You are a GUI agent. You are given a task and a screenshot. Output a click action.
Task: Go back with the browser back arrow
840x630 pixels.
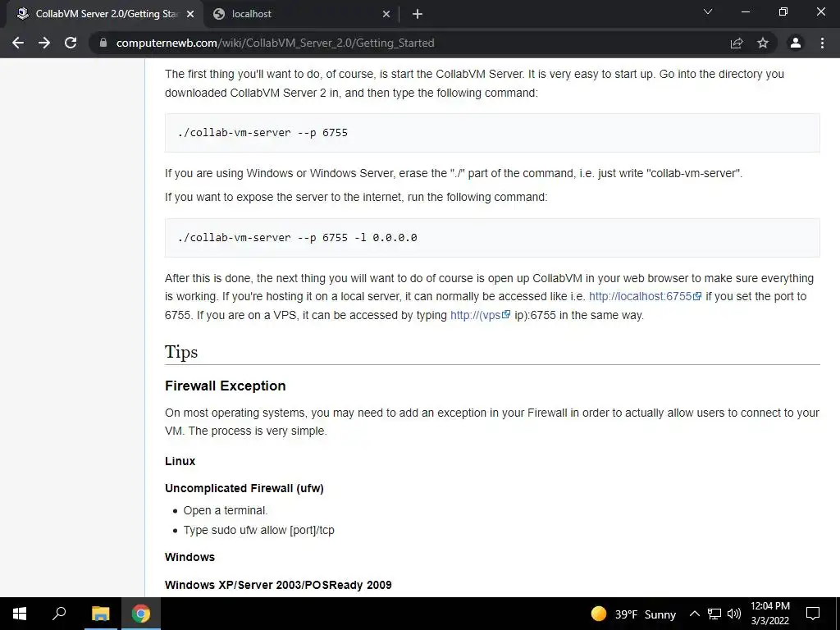click(x=18, y=43)
